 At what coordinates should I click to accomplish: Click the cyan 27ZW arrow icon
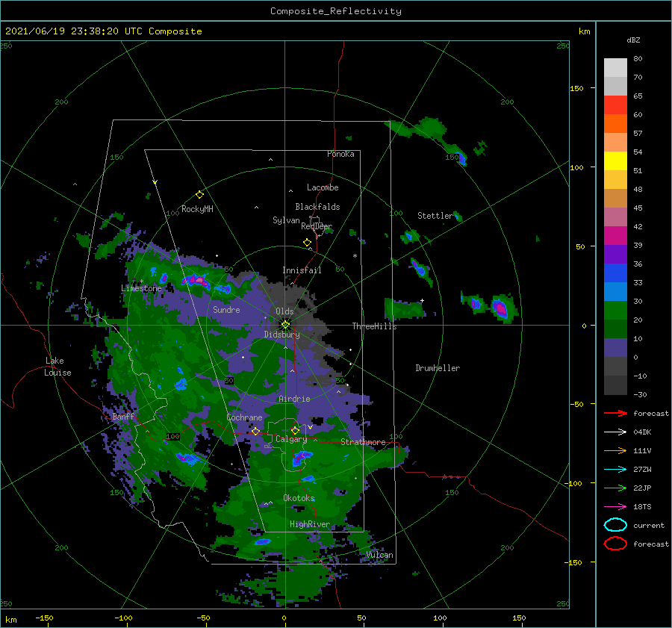615,470
